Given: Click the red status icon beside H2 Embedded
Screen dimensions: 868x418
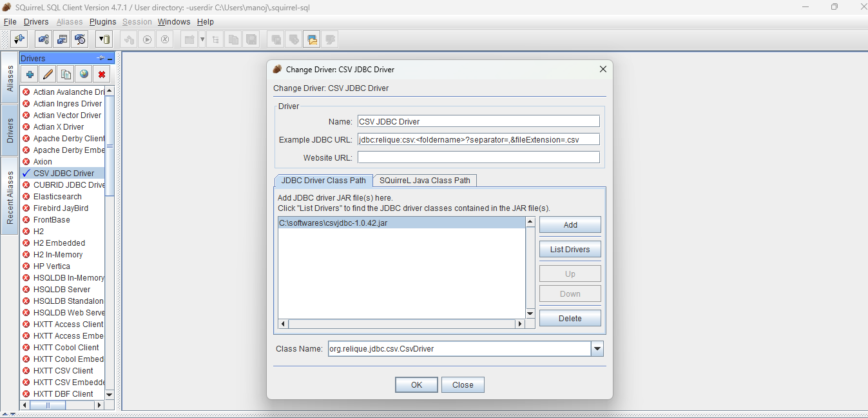Looking at the screenshot, I should (26, 243).
